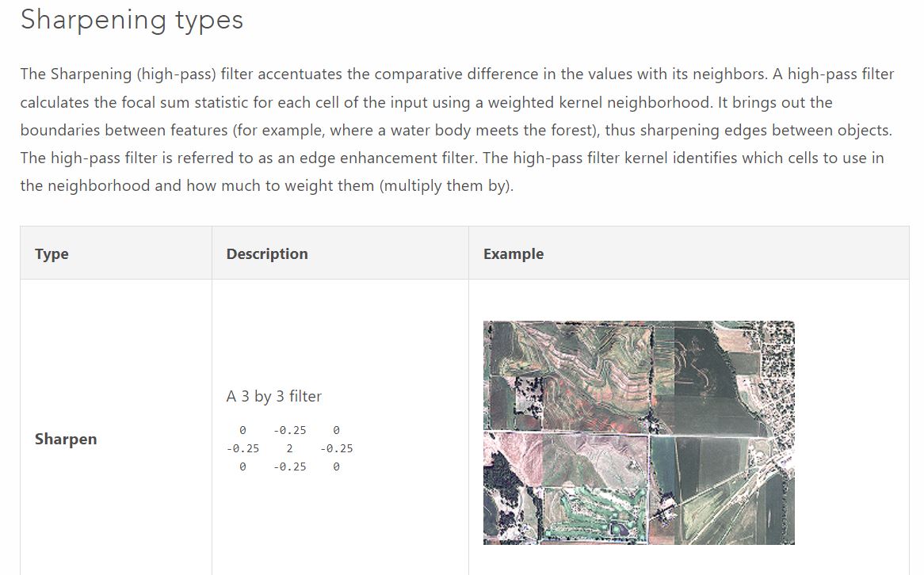Click the "A 3 by 3 filter" text

pos(274,396)
